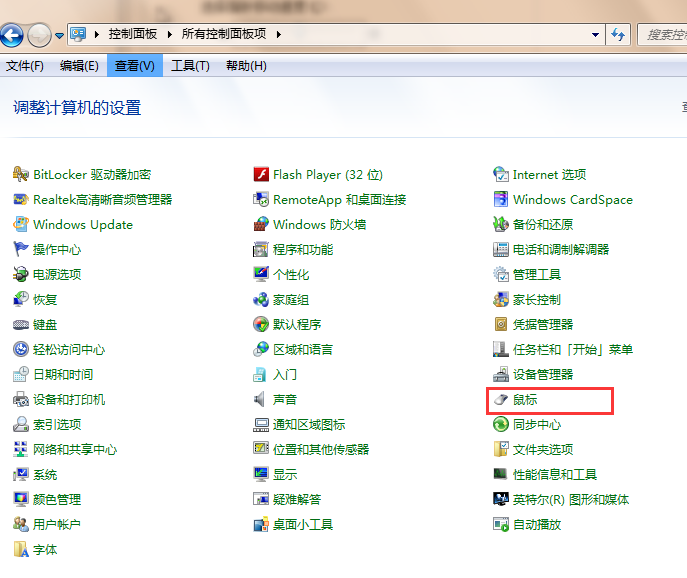
Task: Expand arrow before 控制面板 breadcrumb
Action: [97, 34]
